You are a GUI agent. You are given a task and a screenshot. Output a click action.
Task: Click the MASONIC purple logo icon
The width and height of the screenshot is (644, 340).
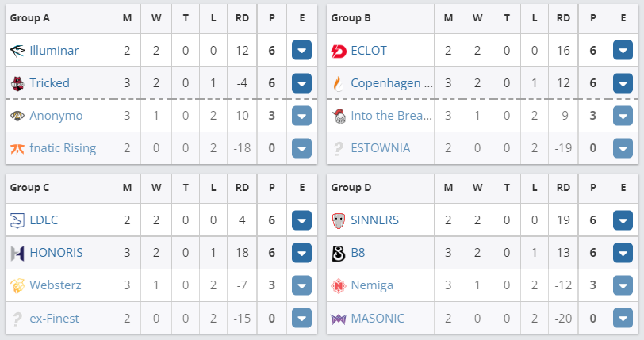[x=339, y=319]
